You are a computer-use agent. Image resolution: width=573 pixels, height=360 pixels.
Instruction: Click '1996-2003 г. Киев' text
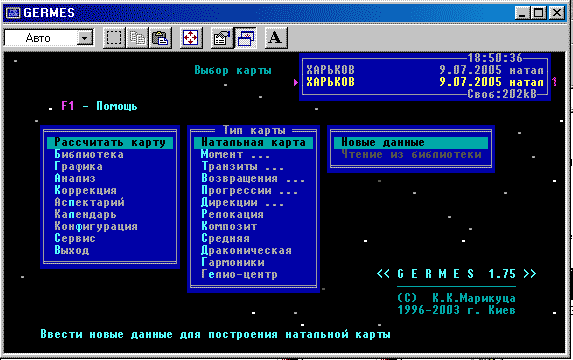click(x=456, y=310)
